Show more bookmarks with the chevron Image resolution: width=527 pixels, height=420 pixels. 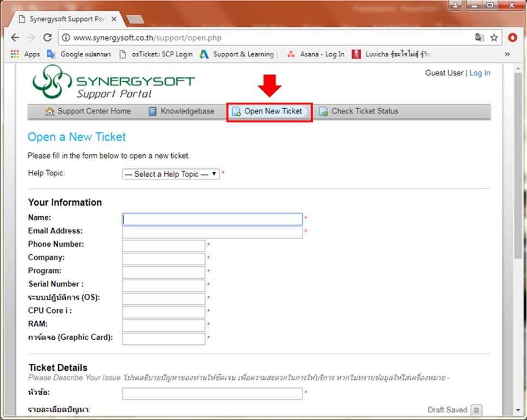507,54
